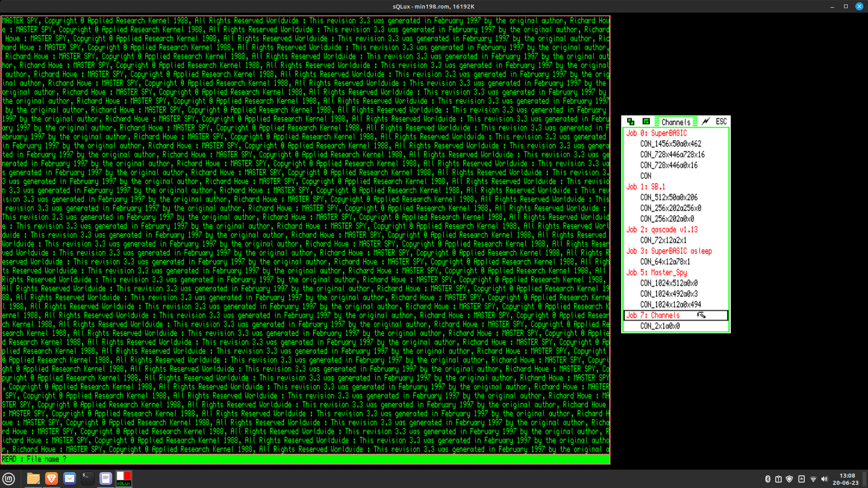This screenshot has height=488, width=868.
Task: Open the security shield tray icon
Action: coord(789,479)
